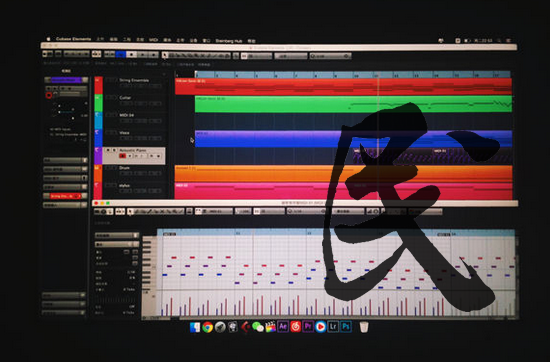The image size is (550, 362).
Task: Click the orange Drum track color strip
Action: tap(98, 173)
